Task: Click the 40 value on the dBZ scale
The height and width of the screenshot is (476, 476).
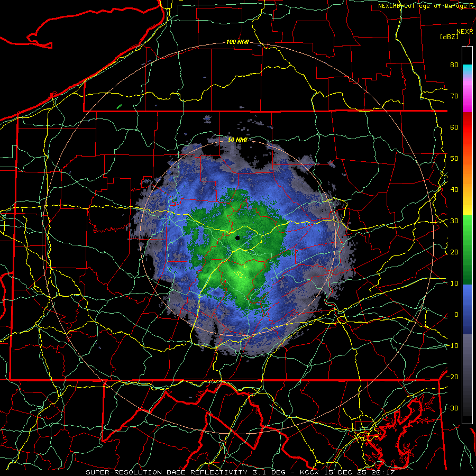Action: (454, 190)
